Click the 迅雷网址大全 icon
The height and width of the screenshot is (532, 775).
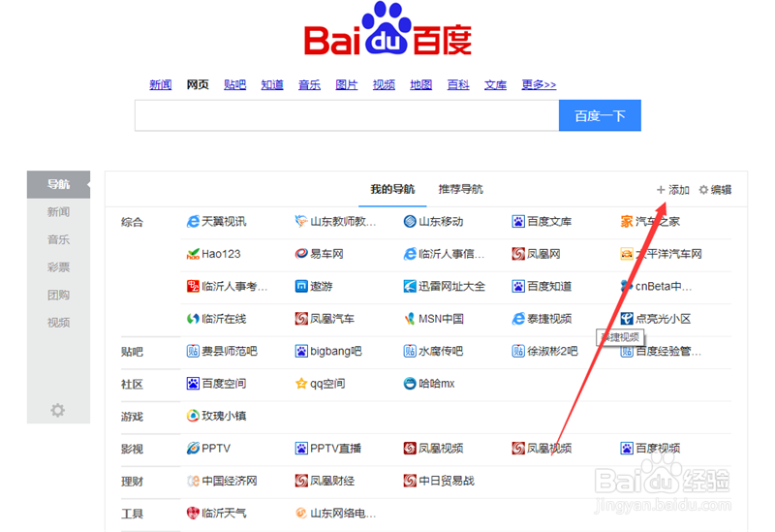click(x=410, y=286)
